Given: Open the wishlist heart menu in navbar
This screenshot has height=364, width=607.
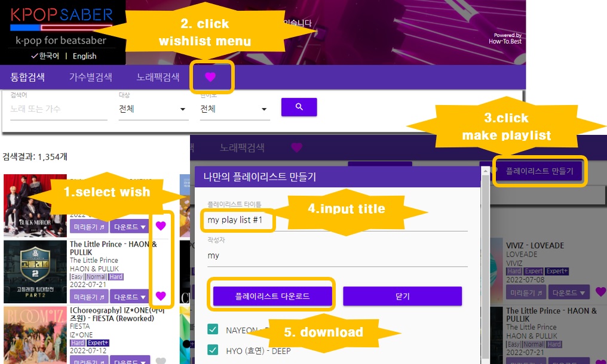Looking at the screenshot, I should coord(210,77).
